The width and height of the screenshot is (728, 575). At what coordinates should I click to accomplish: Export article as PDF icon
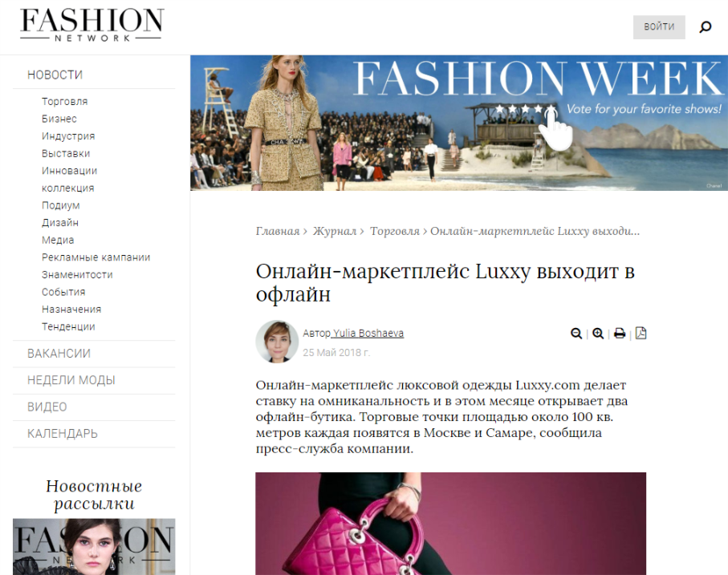(641, 333)
